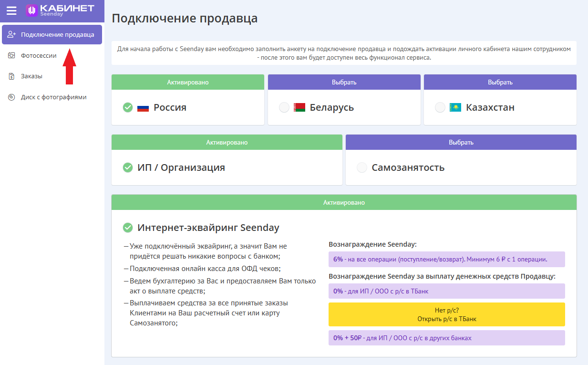Click the disk icon beside Диск с фотографиями
The height and width of the screenshot is (365, 588).
click(12, 97)
